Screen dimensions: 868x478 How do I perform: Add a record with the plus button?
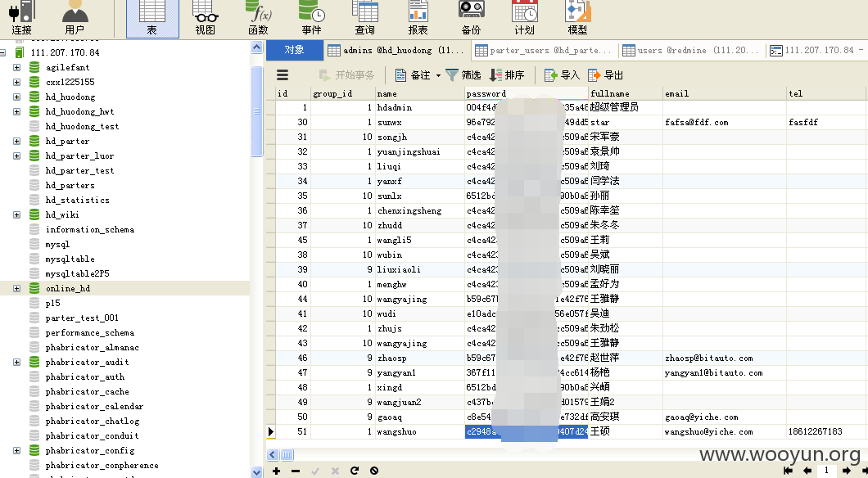(x=276, y=471)
